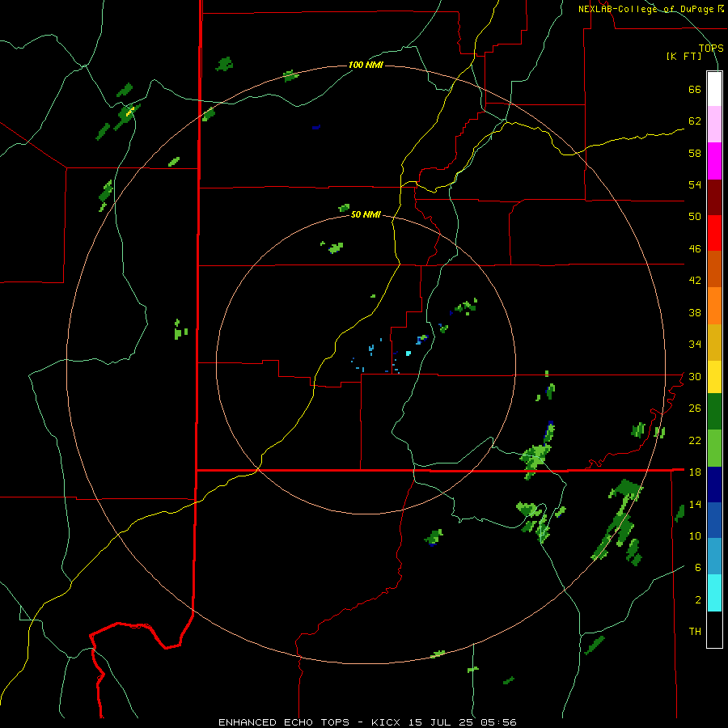Select the dark red legend swatch
Image resolution: width=728 pixels, height=728 pixels.
tap(714, 198)
